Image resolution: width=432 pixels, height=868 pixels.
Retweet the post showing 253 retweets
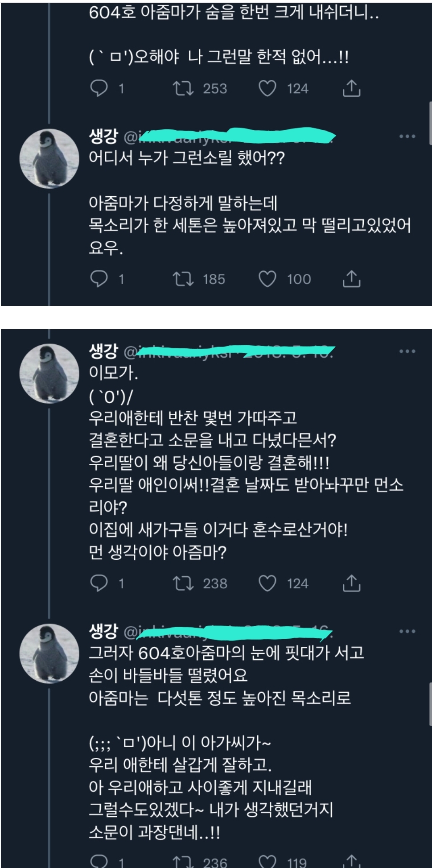(183, 88)
